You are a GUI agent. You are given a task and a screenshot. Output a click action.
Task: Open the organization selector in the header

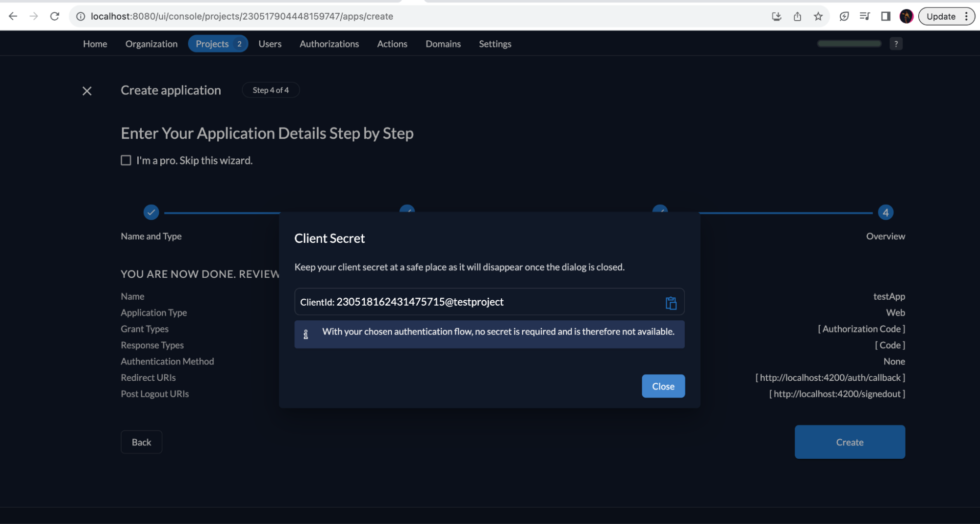tap(849, 44)
